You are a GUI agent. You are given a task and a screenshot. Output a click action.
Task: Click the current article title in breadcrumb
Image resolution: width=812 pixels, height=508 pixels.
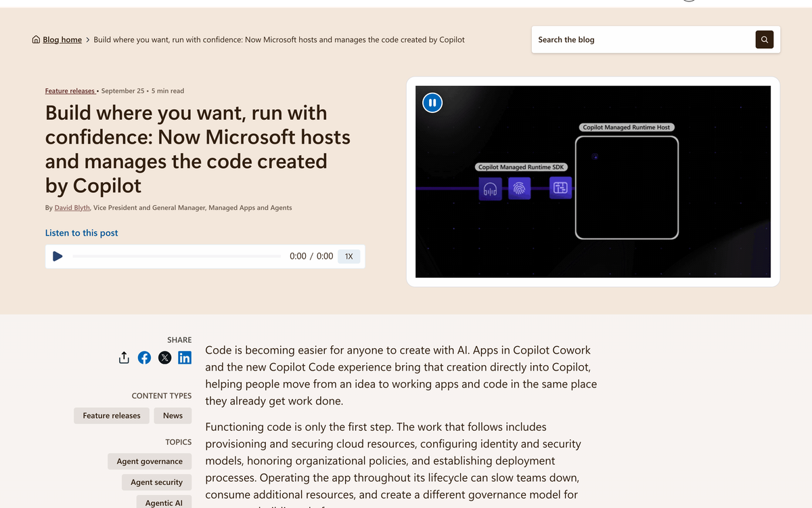[x=279, y=40]
